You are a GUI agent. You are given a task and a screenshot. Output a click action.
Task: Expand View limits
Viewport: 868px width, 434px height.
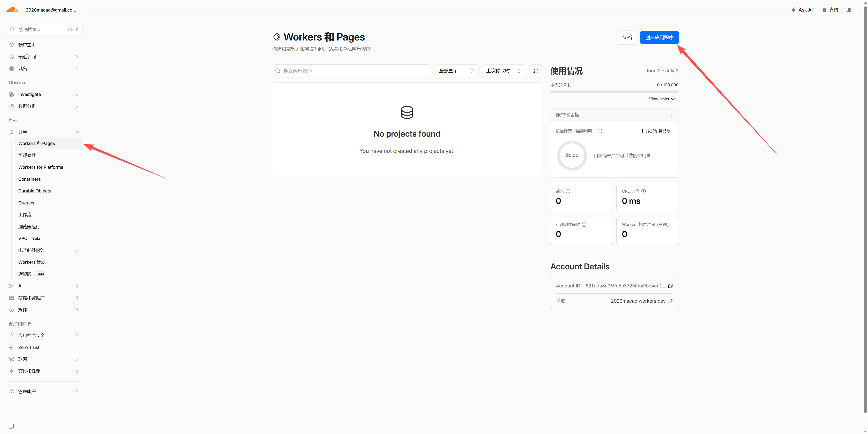coord(662,99)
